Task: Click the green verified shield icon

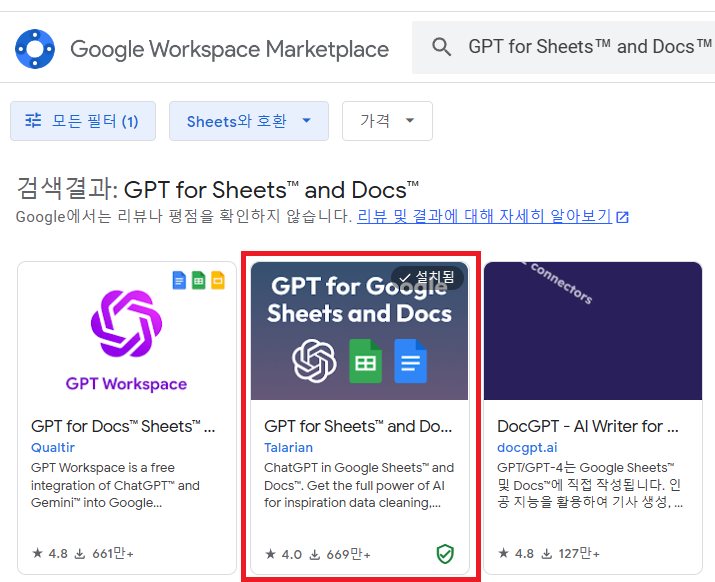Action: (x=445, y=554)
